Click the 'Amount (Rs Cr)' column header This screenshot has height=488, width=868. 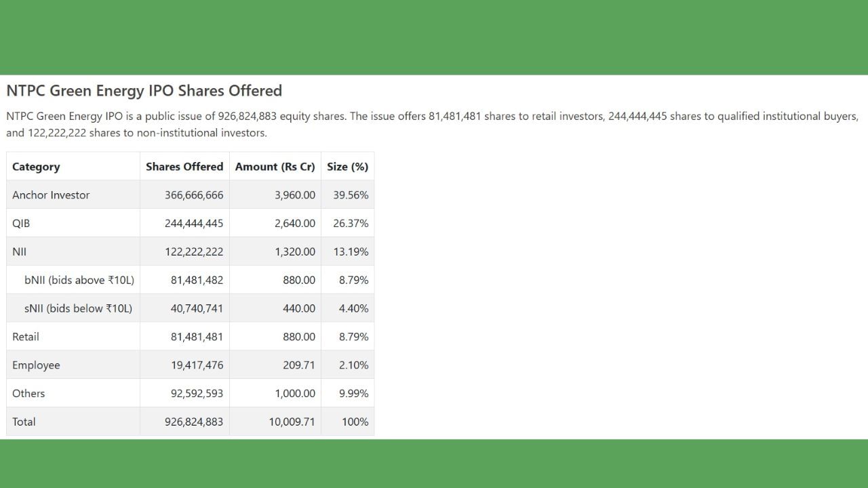tap(275, 167)
